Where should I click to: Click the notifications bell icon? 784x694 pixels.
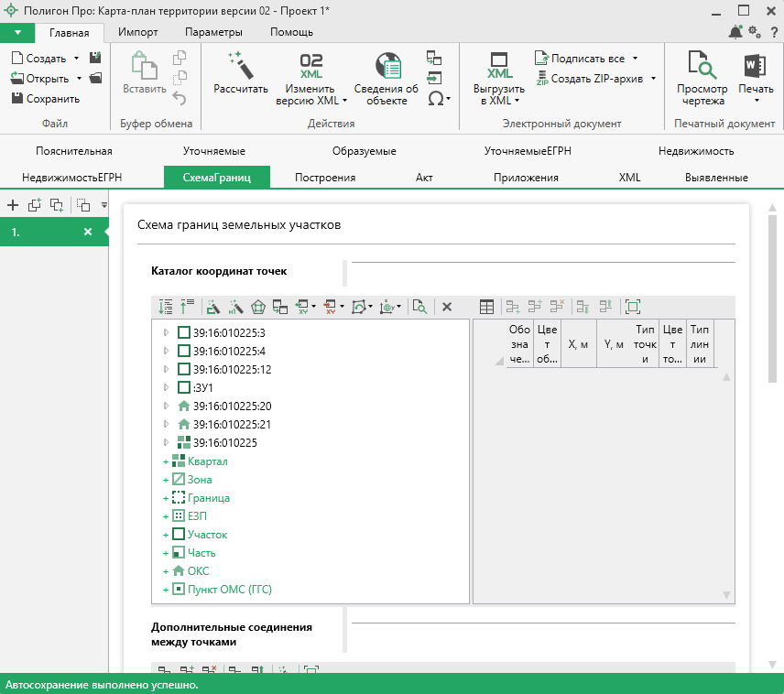735,32
